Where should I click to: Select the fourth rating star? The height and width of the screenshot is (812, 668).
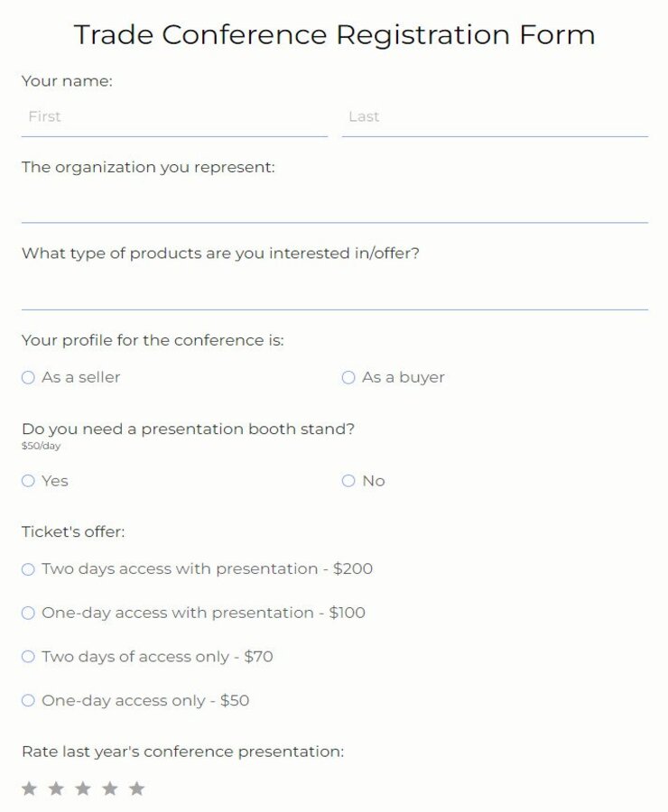(109, 788)
